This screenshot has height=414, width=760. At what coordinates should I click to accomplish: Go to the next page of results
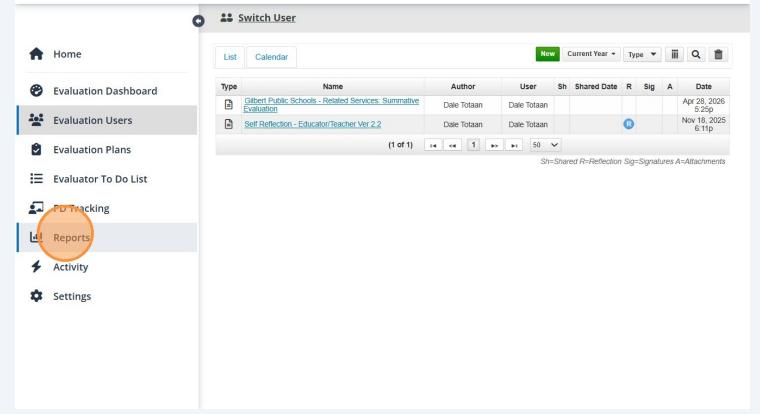(494, 145)
